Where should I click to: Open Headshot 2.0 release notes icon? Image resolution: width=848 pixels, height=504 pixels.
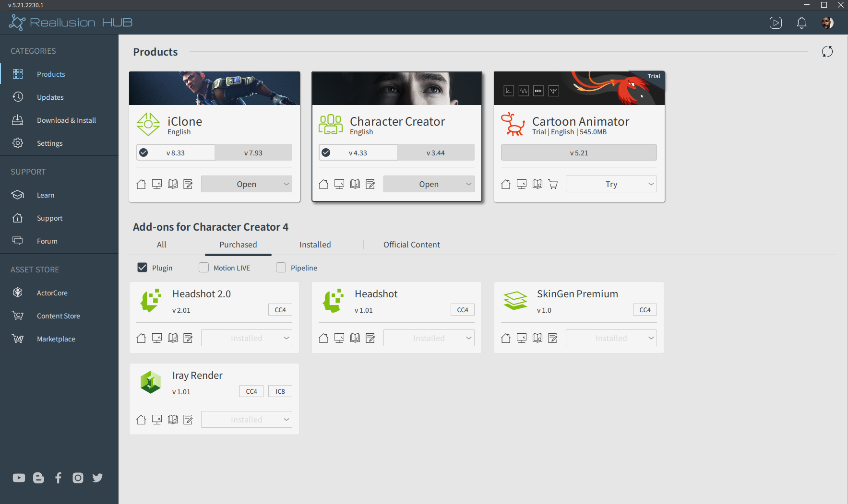pos(188,338)
